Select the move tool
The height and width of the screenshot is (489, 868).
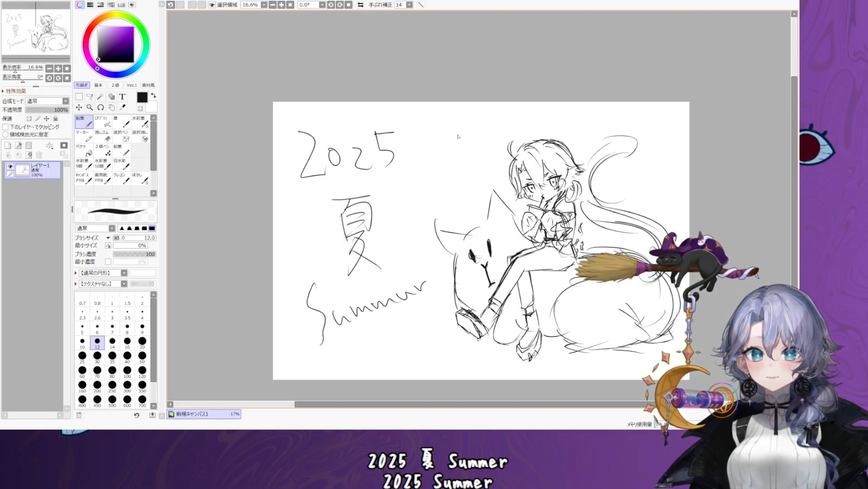point(79,108)
